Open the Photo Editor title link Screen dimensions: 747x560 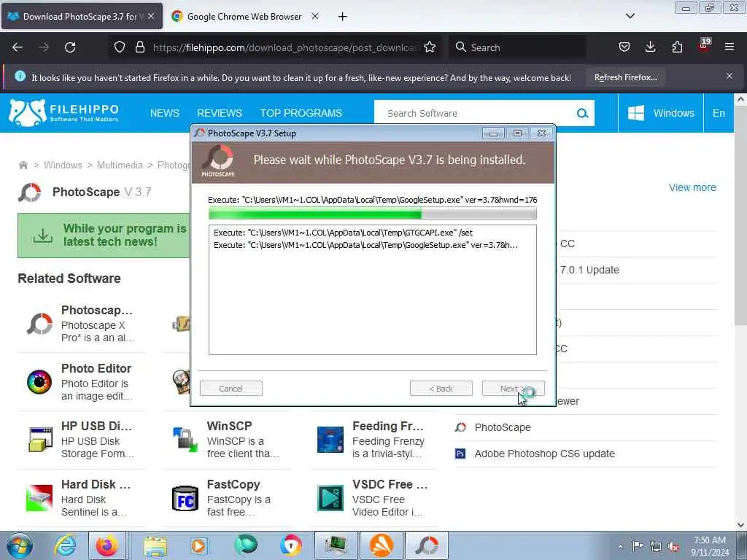[x=96, y=368]
